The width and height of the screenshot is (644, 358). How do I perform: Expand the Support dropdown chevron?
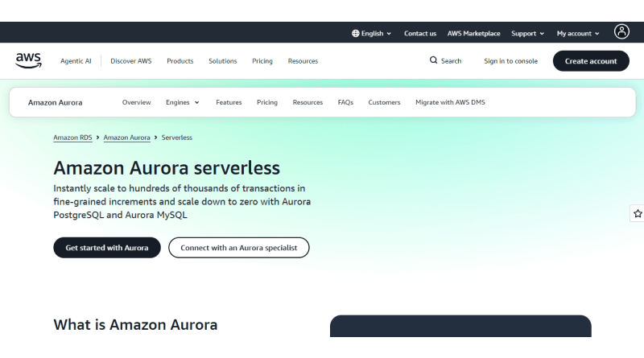tap(542, 34)
